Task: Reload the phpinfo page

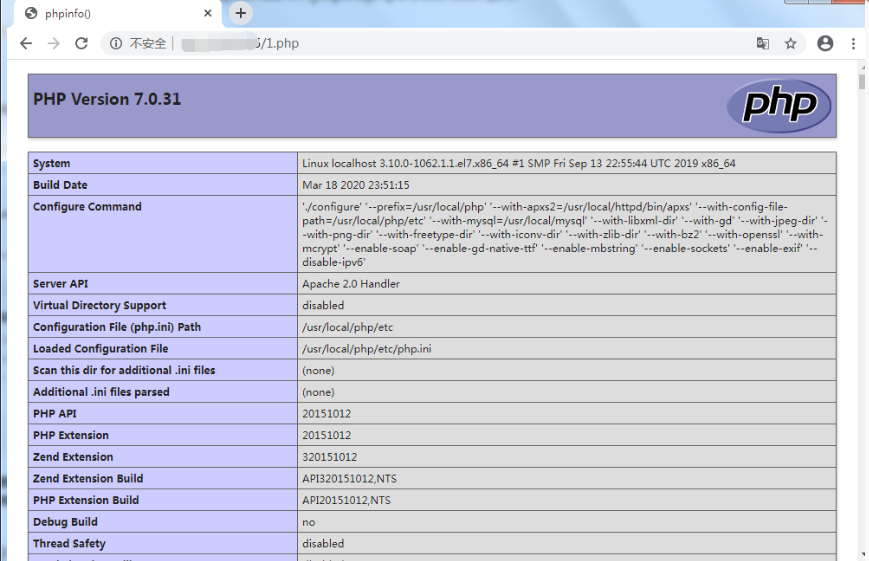Action: pyautogui.click(x=82, y=43)
